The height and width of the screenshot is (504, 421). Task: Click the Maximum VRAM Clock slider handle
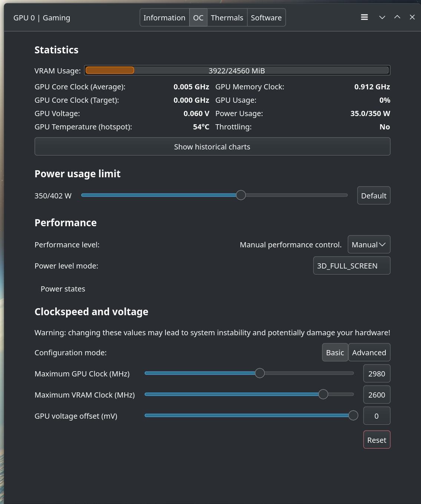(x=323, y=394)
